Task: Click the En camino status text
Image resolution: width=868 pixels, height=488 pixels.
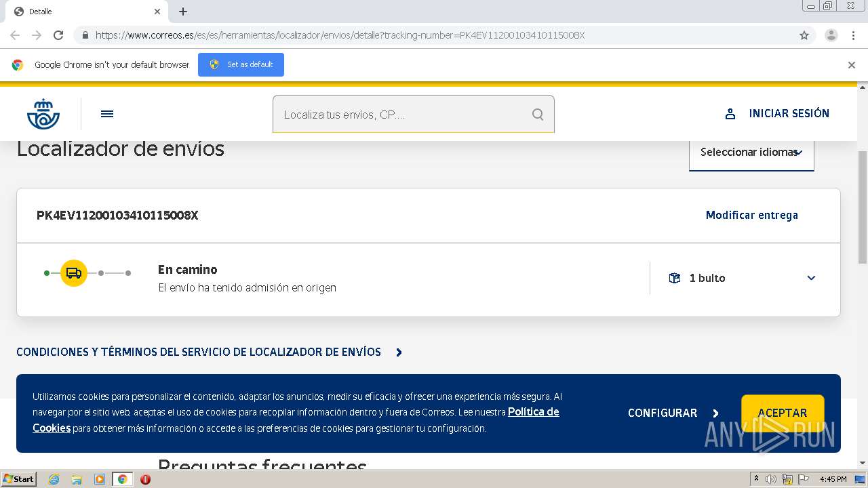Action: pyautogui.click(x=188, y=270)
